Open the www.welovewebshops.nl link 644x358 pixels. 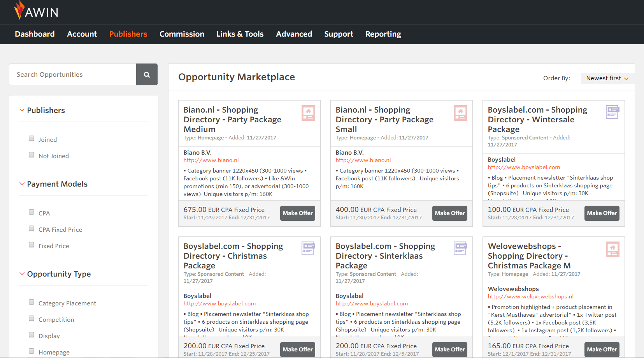[530, 296]
